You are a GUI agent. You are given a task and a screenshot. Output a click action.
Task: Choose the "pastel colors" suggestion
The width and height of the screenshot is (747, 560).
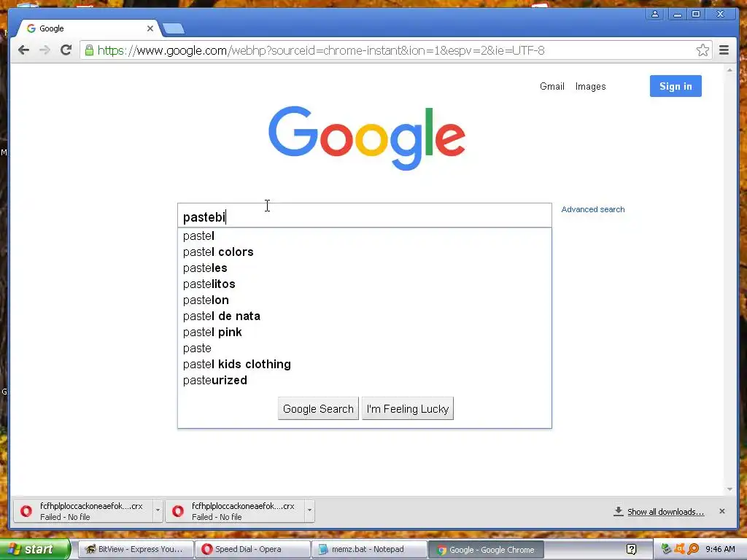click(x=365, y=252)
